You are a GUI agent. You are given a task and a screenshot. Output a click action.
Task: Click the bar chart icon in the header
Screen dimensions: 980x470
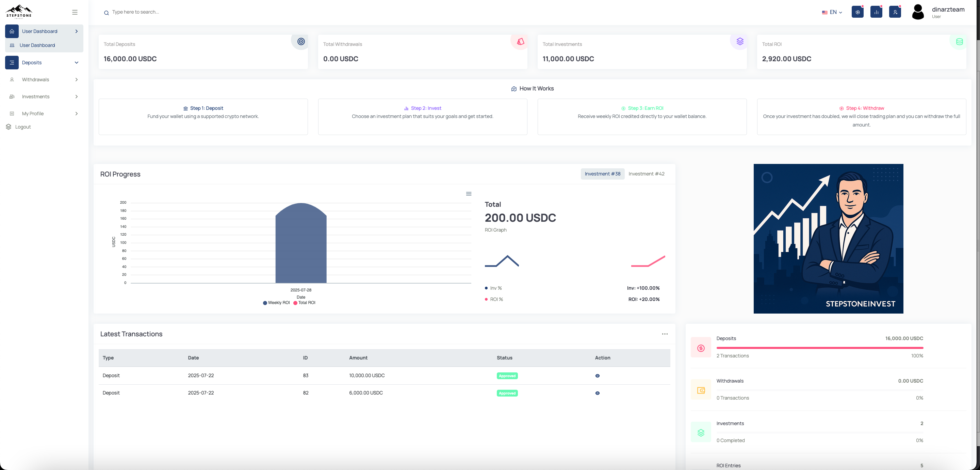[876, 12]
